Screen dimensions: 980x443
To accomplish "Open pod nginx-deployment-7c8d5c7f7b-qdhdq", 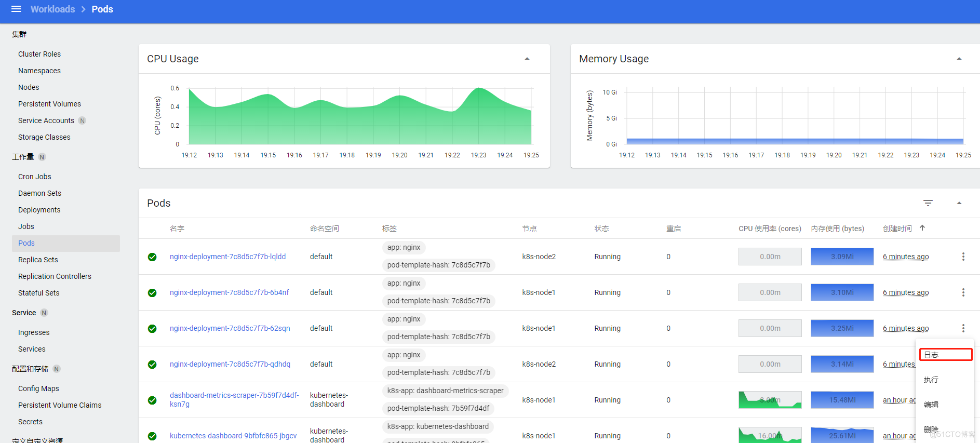I will (x=230, y=364).
